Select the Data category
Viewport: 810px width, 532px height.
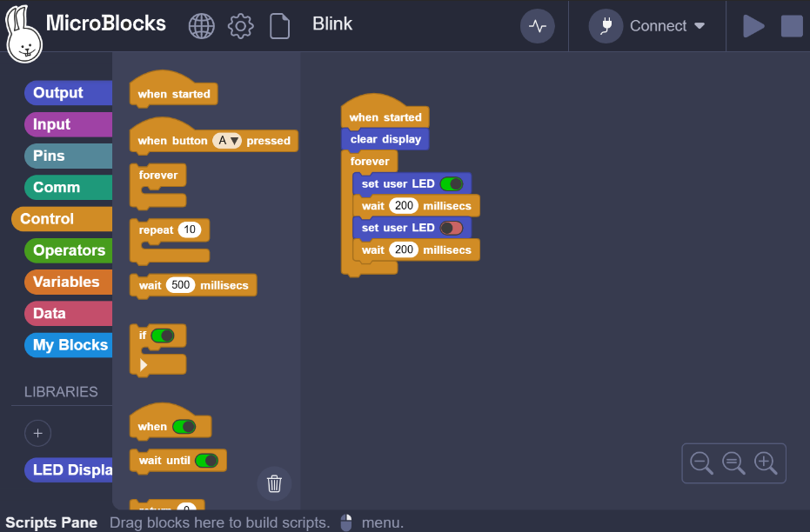tap(68, 313)
